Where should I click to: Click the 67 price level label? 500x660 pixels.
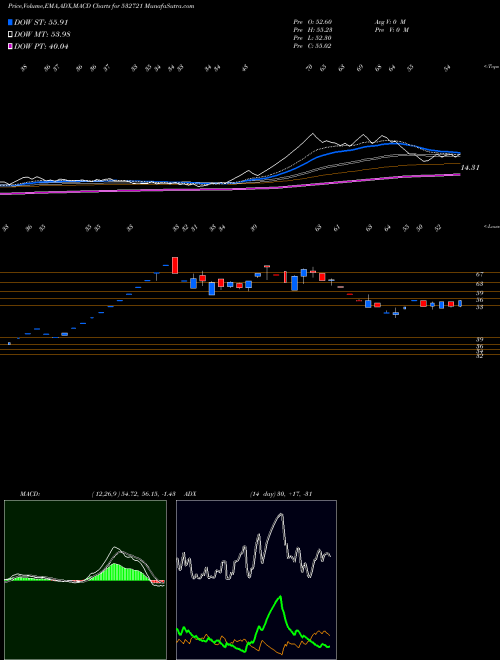click(479, 274)
